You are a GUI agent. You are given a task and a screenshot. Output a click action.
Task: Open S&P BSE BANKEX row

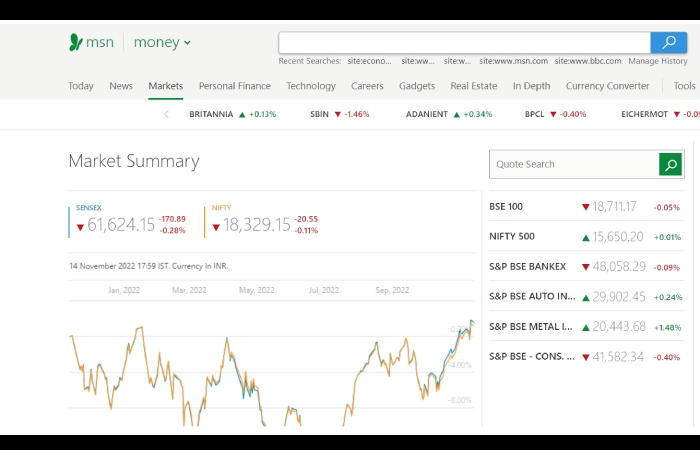point(587,267)
